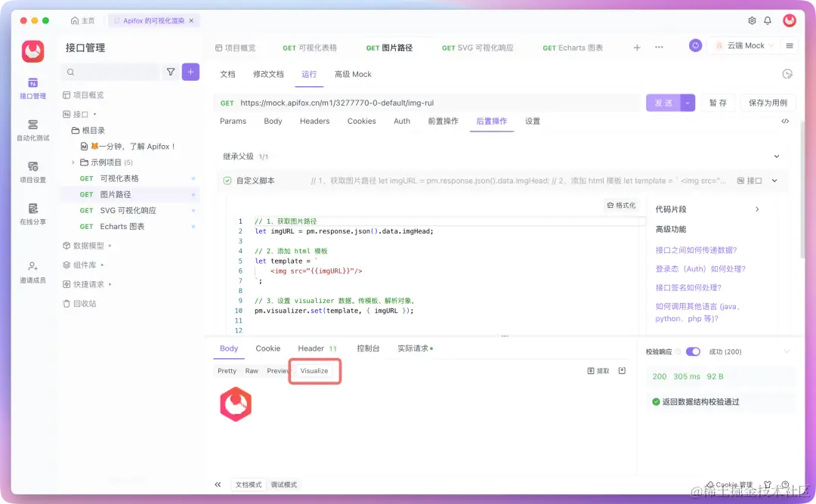Collapse the 继承父级 section chevron

(777, 157)
